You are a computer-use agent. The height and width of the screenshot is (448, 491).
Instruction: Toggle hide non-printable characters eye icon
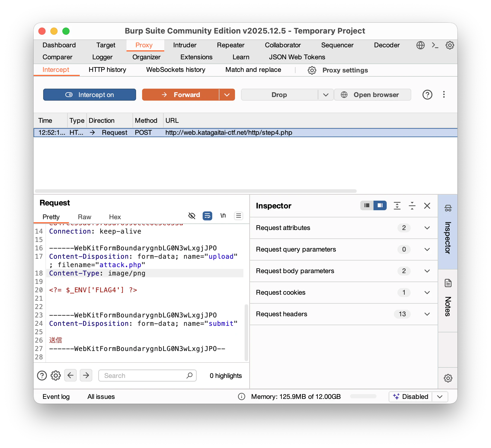point(192,216)
